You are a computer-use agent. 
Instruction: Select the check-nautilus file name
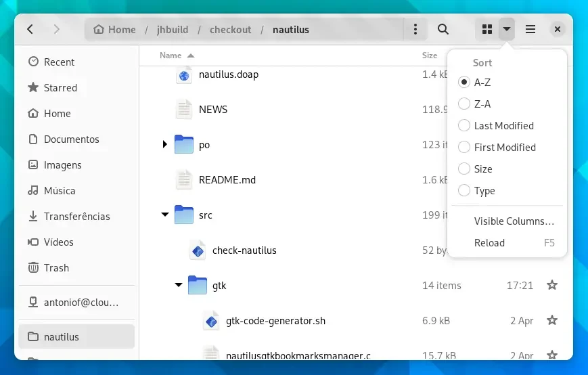pyautogui.click(x=244, y=250)
